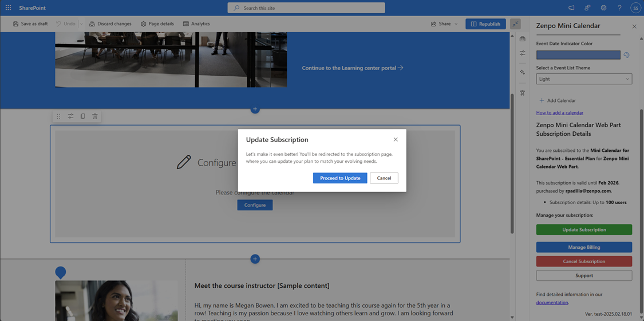Image resolution: width=644 pixels, height=321 pixels.
Task: Click the color palette picker icon
Action: point(626,55)
